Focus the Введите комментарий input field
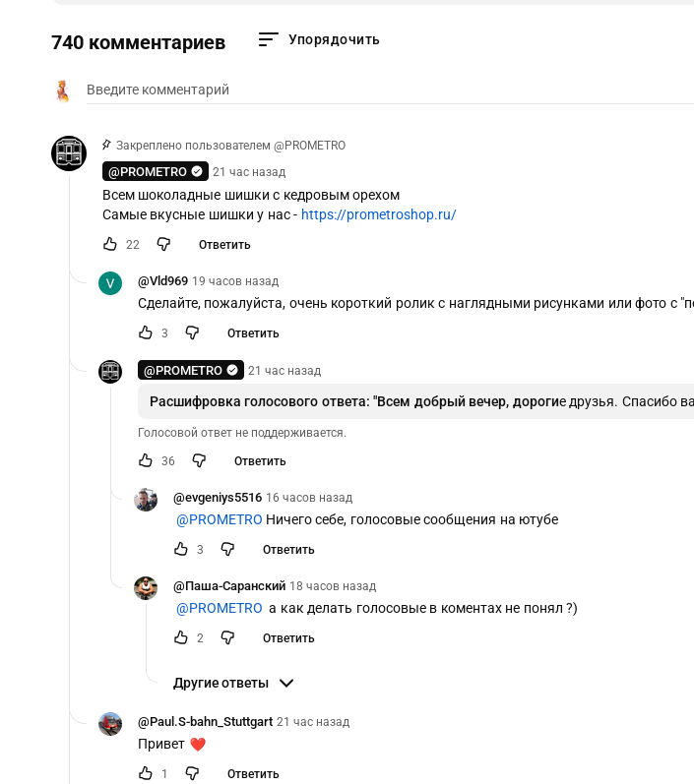694x784 pixels. [x=374, y=90]
